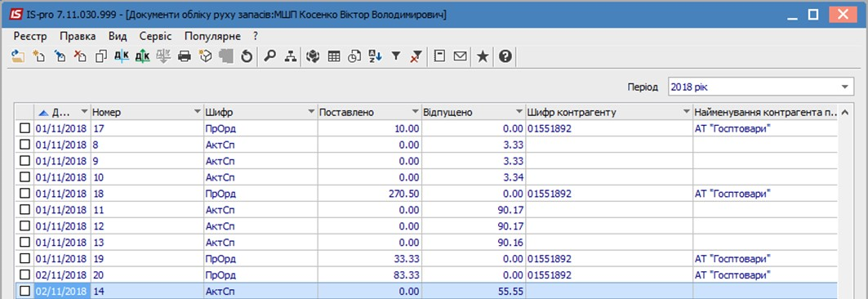Click the IS-pro logo in title bar
This screenshot has height=299, width=868.
click(x=16, y=15)
